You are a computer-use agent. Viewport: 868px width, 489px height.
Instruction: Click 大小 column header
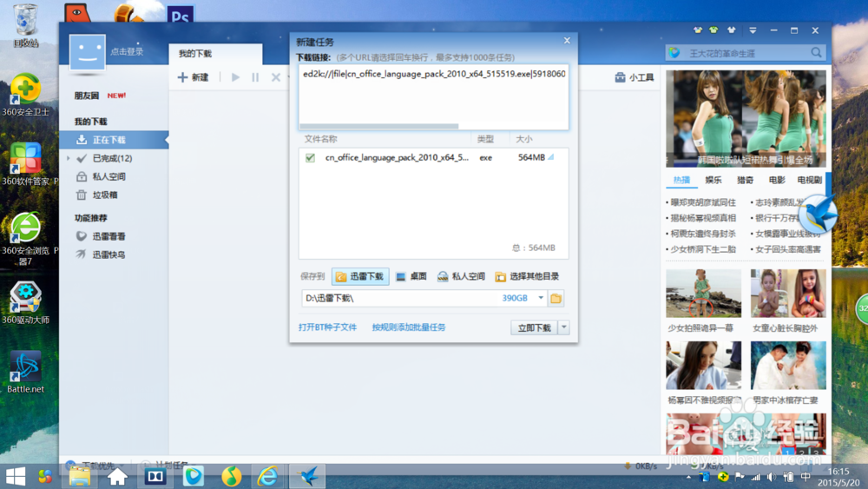[x=523, y=139]
